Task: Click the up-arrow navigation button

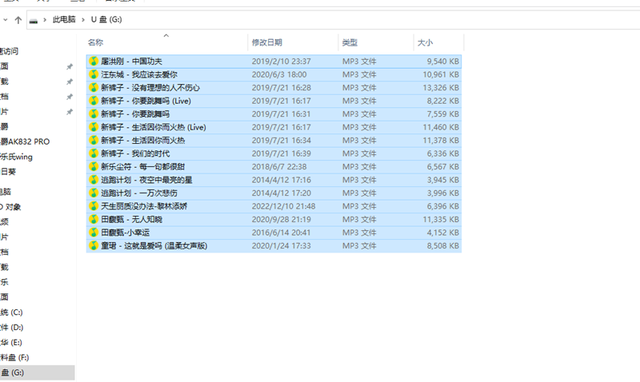Action: point(18,20)
